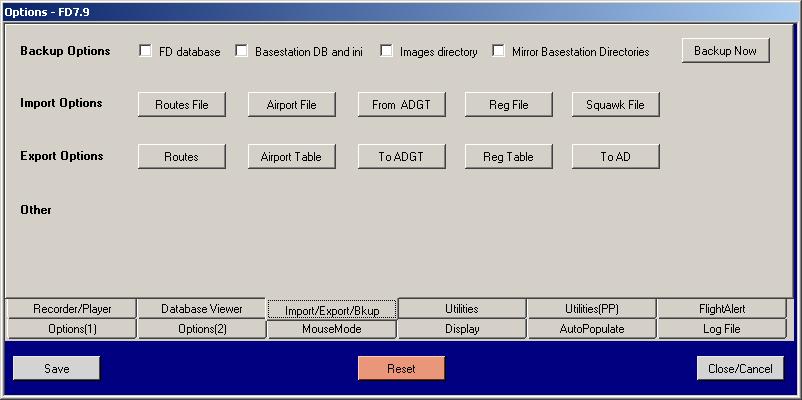Open the Utilities tab
This screenshot has width=802, height=400.
click(x=461, y=309)
